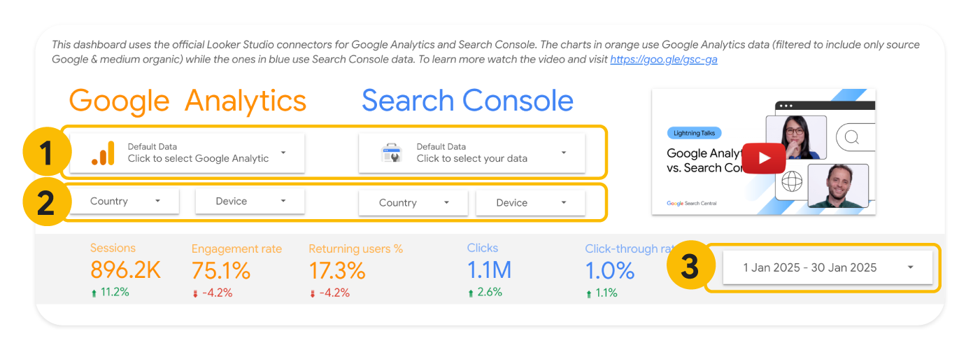Open Google Analytics data source dropdown
Image resolution: width=980 pixels, height=357 pixels.
283,153
